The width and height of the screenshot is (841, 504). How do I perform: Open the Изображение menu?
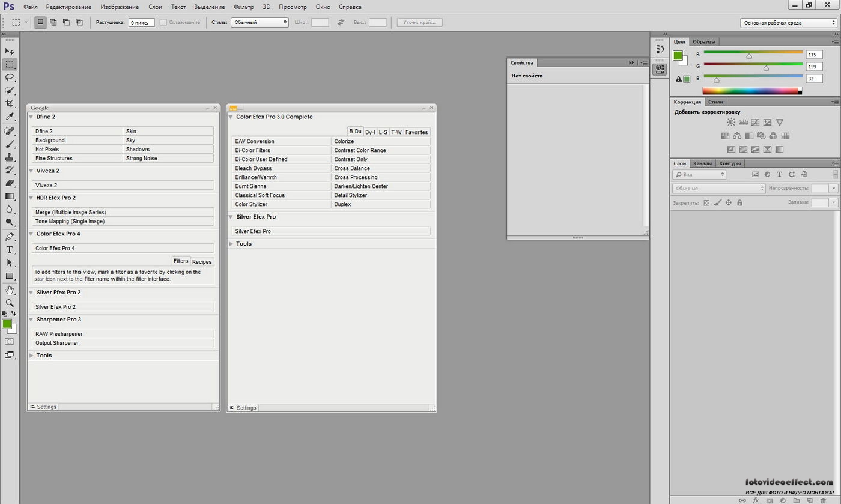tap(120, 7)
